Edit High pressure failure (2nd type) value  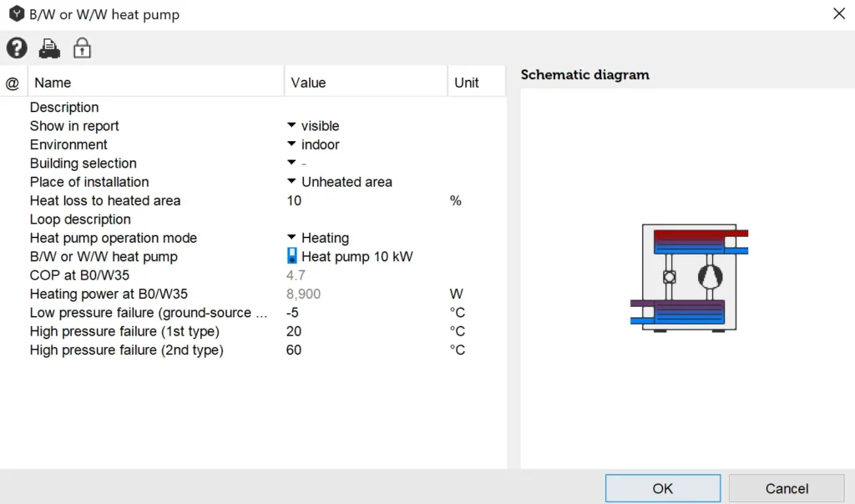coord(294,350)
